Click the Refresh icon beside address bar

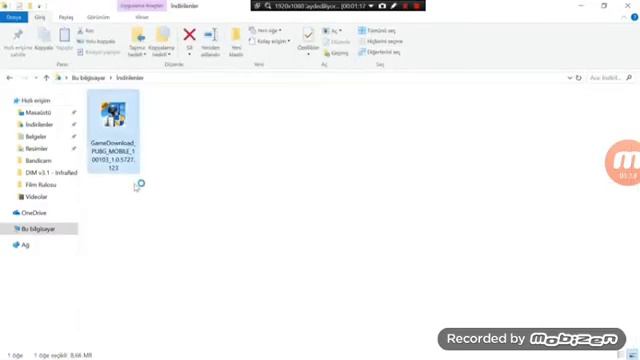578,78
